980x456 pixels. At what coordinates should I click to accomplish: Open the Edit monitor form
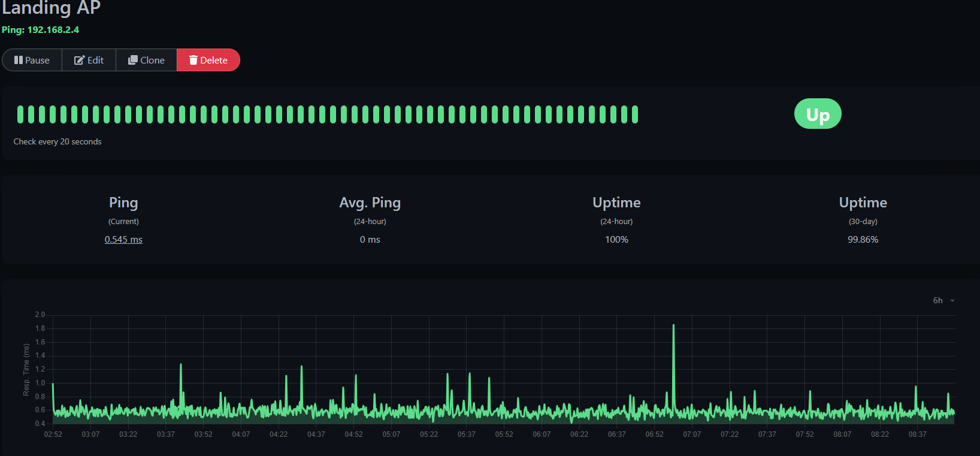tap(89, 60)
